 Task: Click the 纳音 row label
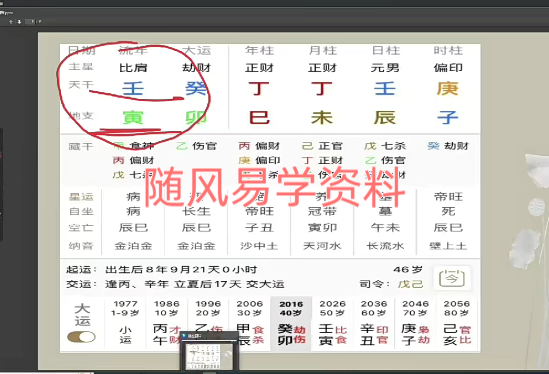click(x=81, y=246)
